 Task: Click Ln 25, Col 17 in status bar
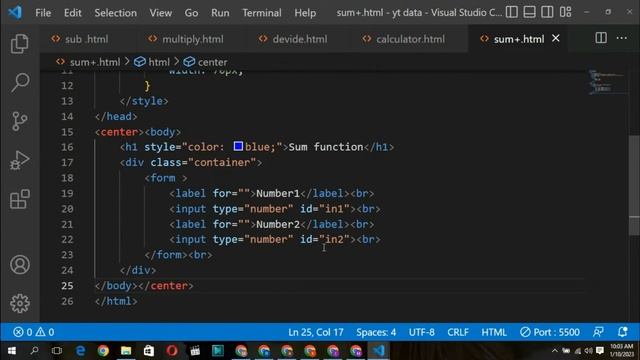click(x=316, y=332)
